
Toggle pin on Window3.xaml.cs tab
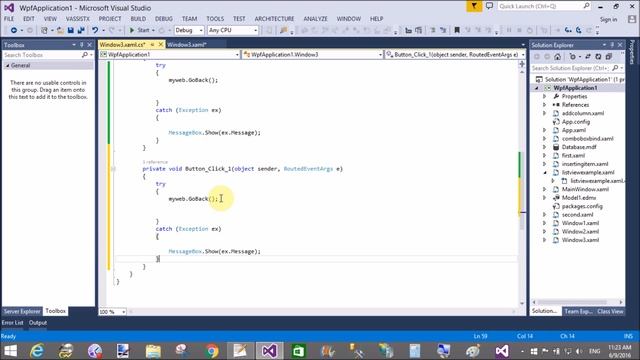pyautogui.click(x=153, y=44)
